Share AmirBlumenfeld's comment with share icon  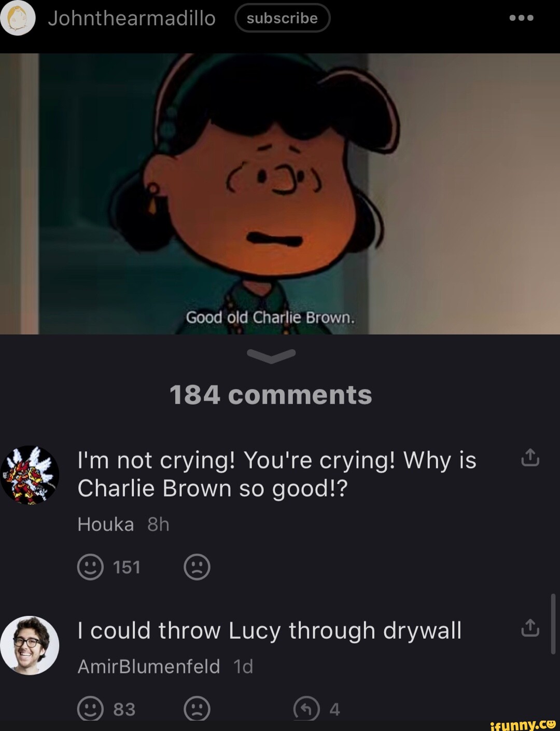pyautogui.click(x=530, y=628)
